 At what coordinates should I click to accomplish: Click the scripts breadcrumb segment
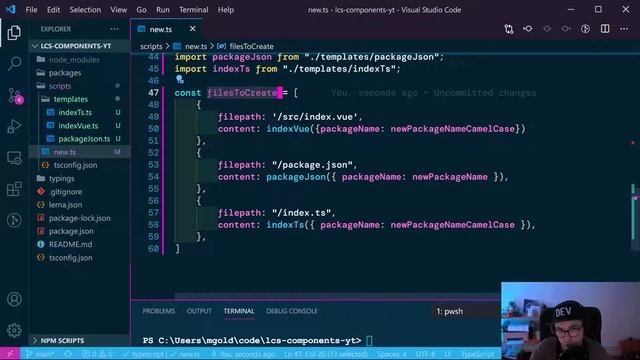(x=151, y=47)
